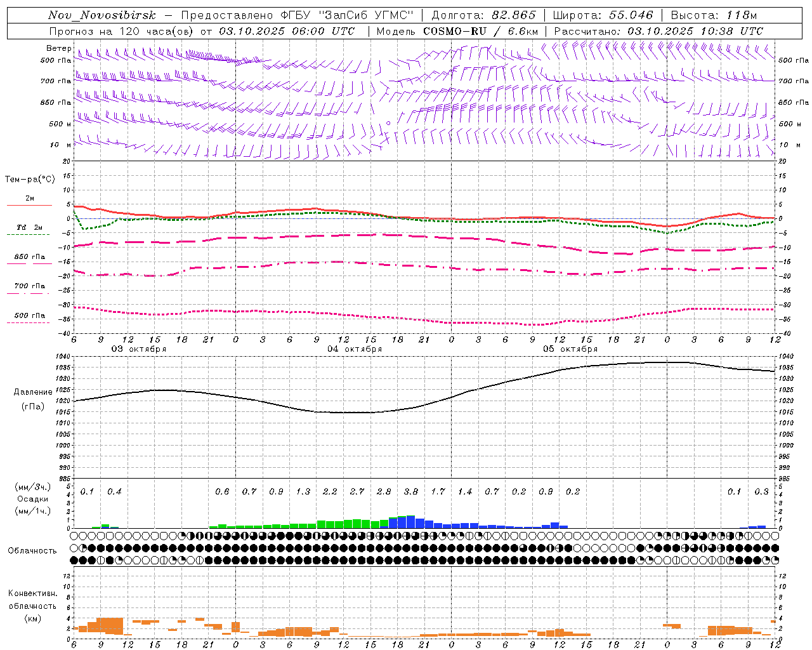Click the (мм/3ч.) unit label
This screenshot has height=650, width=812.
[32, 487]
